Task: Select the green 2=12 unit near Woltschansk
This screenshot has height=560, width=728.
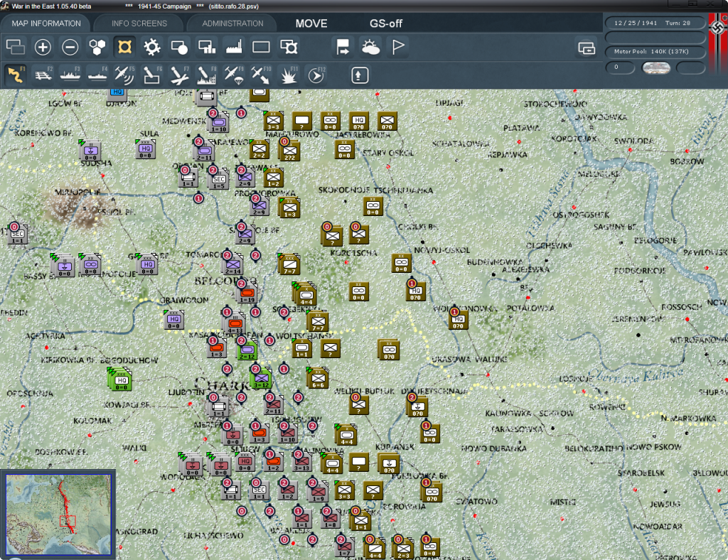Action: coord(247,350)
